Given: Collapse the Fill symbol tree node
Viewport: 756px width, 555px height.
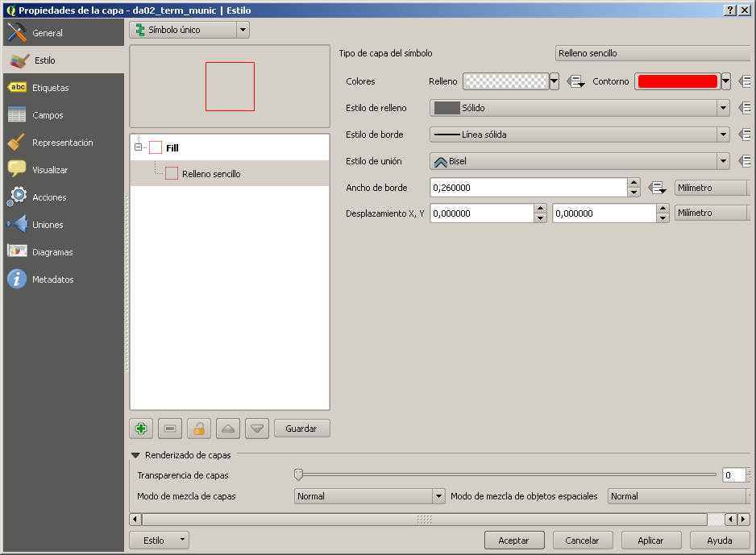Looking at the screenshot, I should click(x=139, y=147).
